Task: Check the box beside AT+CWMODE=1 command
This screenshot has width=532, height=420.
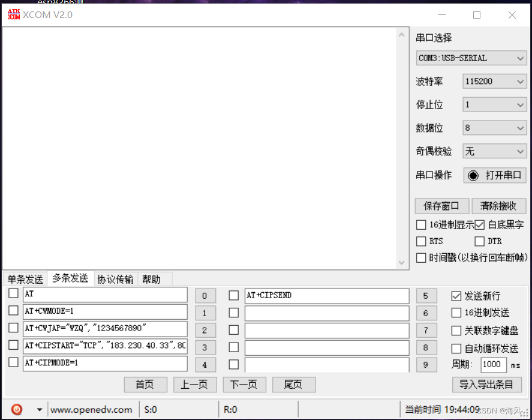Action: (x=14, y=311)
